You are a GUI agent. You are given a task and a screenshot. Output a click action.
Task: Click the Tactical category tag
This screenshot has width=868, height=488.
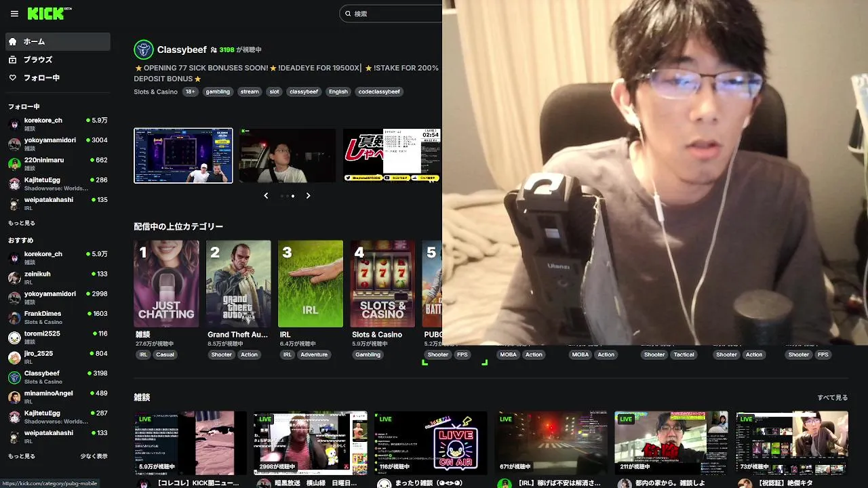684,354
